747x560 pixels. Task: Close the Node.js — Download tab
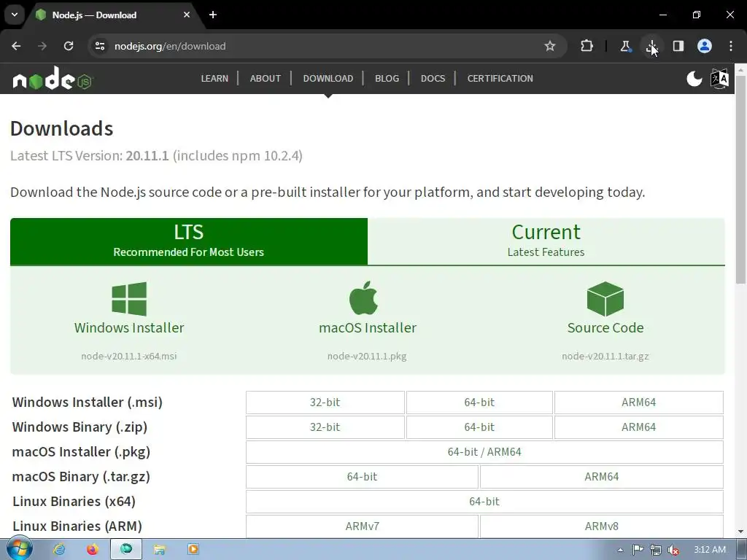[187, 15]
